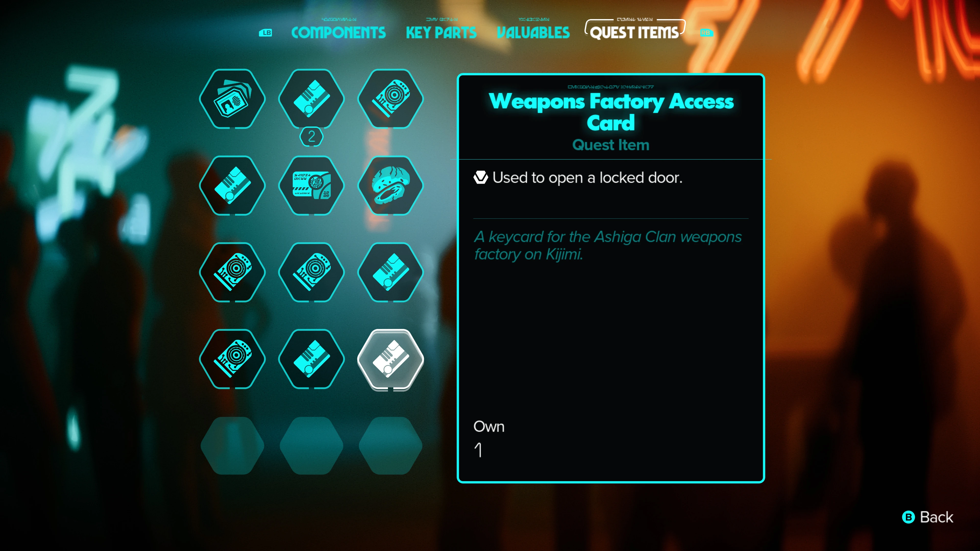This screenshot has width=980, height=551.
Task: Switch to the Key Parts tab
Action: click(x=441, y=33)
